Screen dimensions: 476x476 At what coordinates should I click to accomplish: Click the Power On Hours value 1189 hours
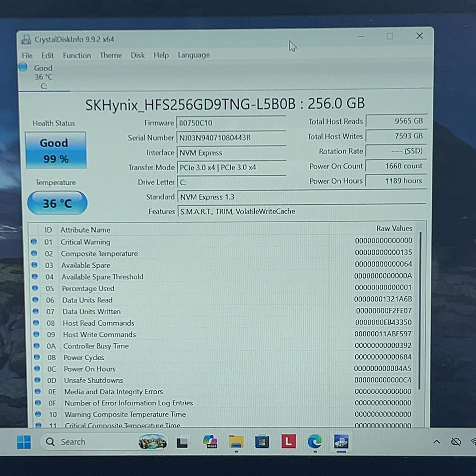396,180
